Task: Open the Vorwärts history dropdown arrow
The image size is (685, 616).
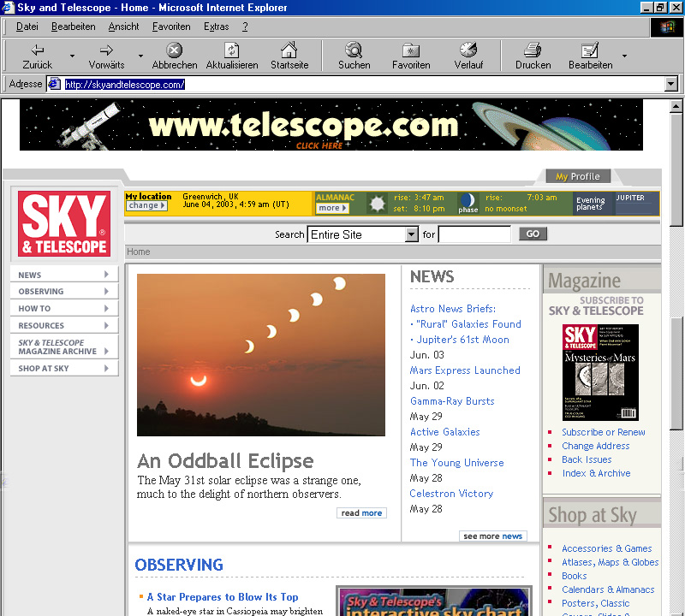Action: coord(140,56)
